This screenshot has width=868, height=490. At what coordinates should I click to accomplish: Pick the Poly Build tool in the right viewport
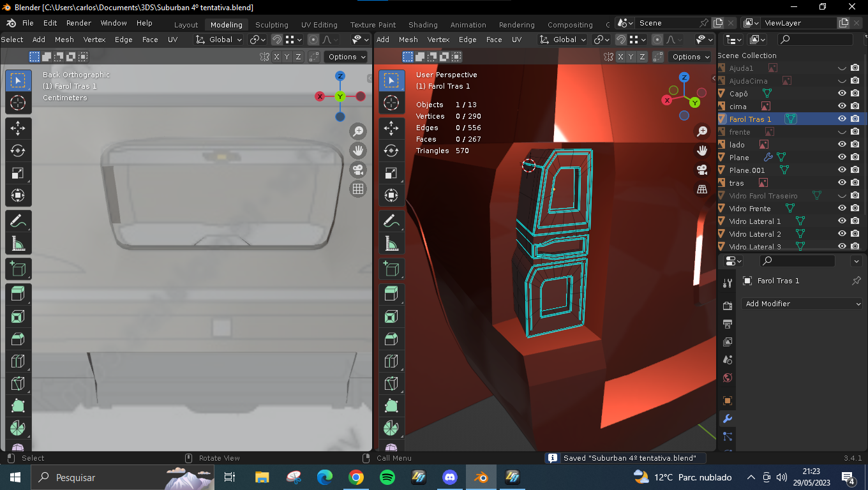pos(391,406)
